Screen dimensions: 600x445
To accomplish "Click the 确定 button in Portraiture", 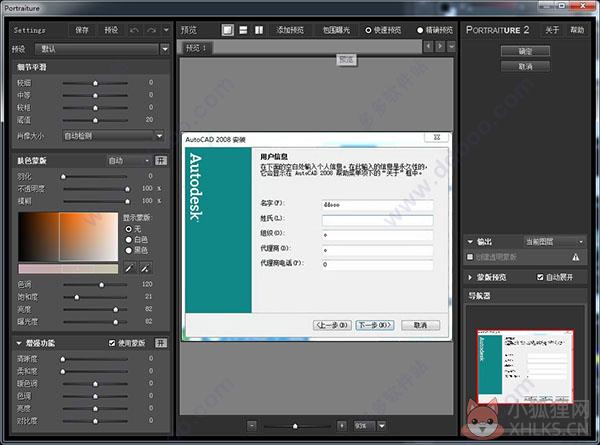I will [x=525, y=51].
